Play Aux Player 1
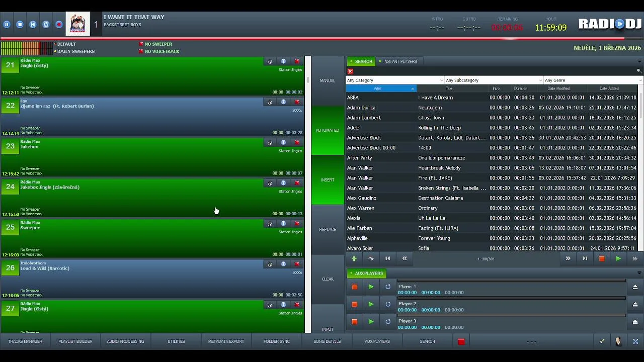 371,287
